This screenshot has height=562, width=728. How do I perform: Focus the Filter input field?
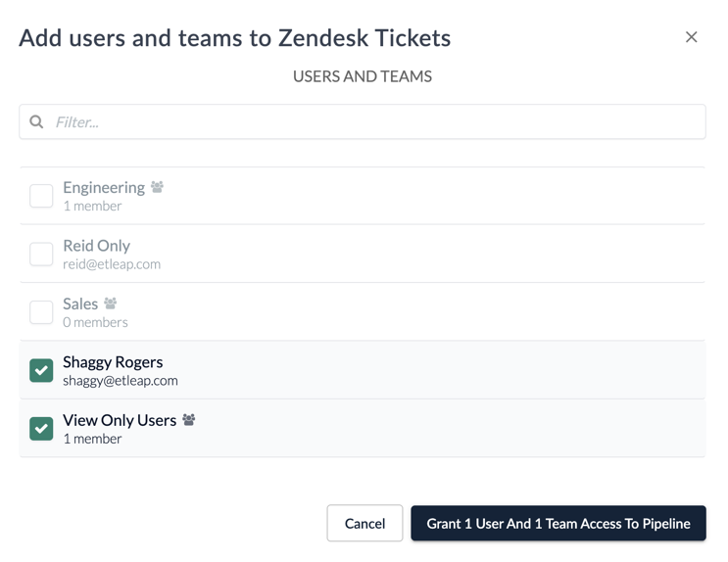[372, 122]
